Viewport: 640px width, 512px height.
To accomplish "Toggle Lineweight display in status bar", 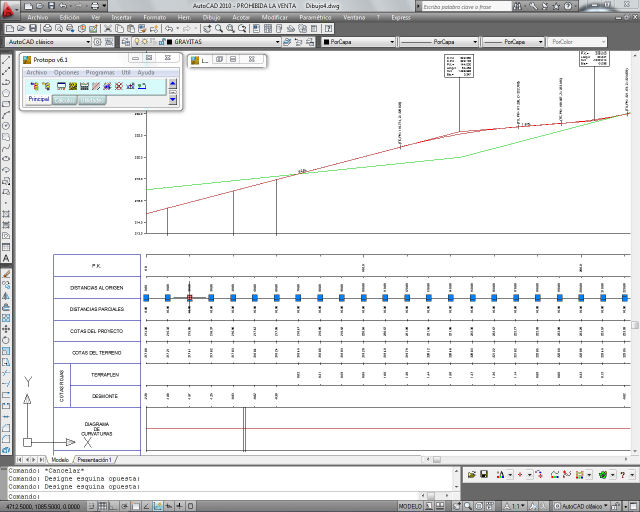I will pyautogui.click(x=179, y=506).
